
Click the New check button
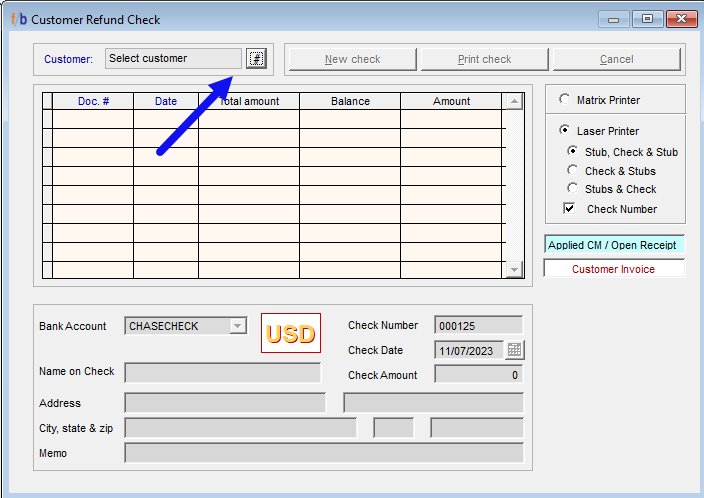pyautogui.click(x=352, y=59)
